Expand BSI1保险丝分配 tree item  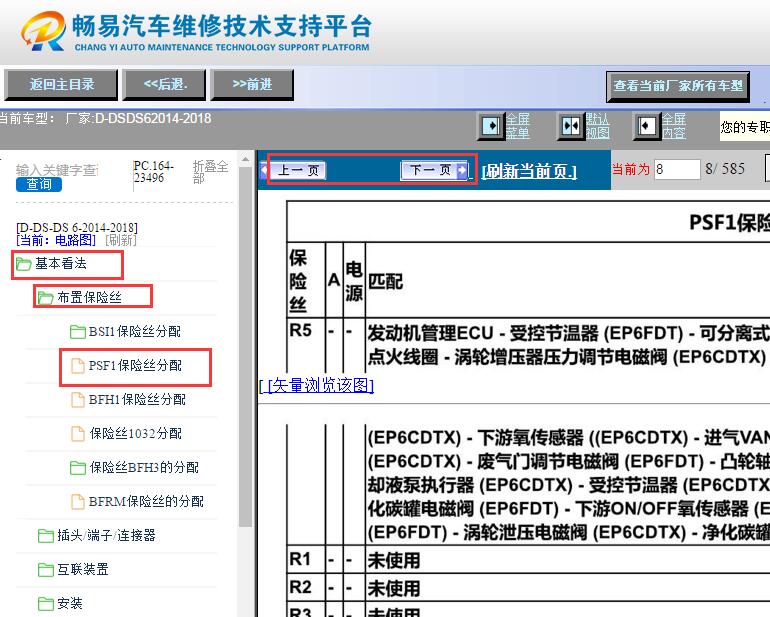pyautogui.click(x=135, y=332)
